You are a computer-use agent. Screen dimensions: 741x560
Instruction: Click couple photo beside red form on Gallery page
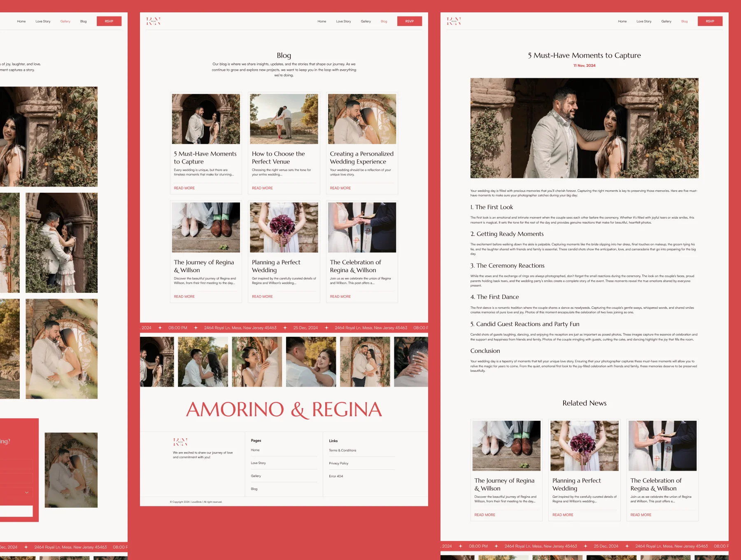tap(71, 470)
